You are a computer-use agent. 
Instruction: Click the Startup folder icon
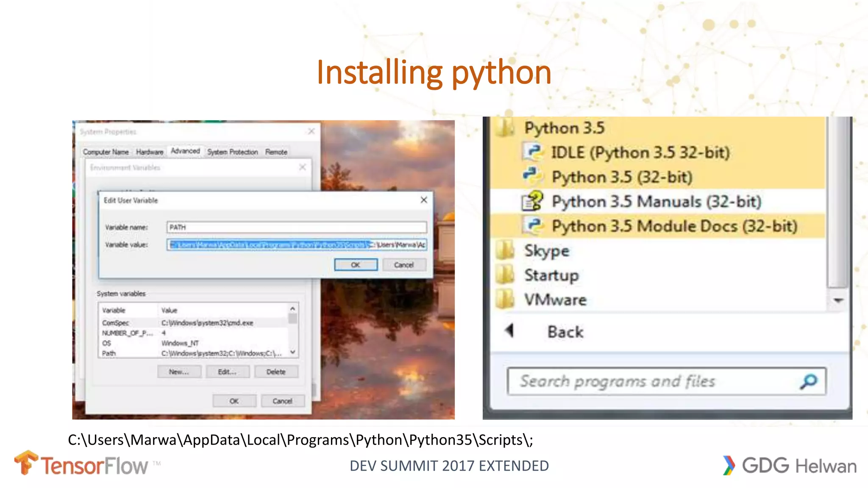pyautogui.click(x=505, y=275)
